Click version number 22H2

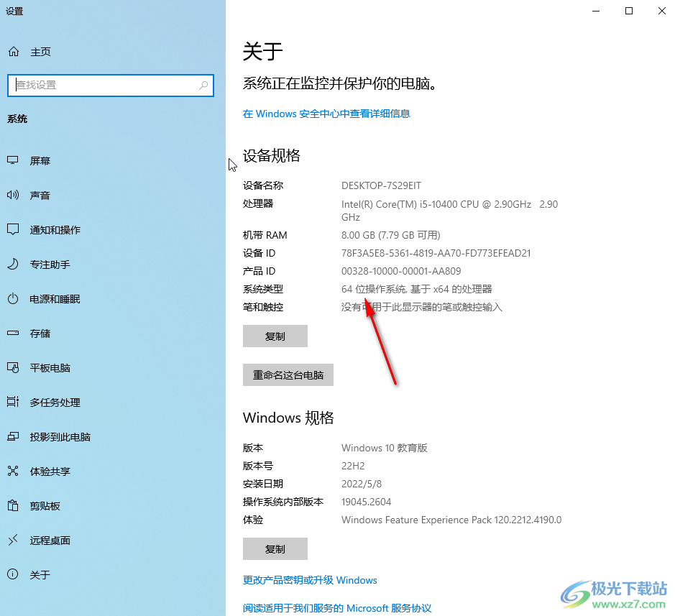(353, 466)
